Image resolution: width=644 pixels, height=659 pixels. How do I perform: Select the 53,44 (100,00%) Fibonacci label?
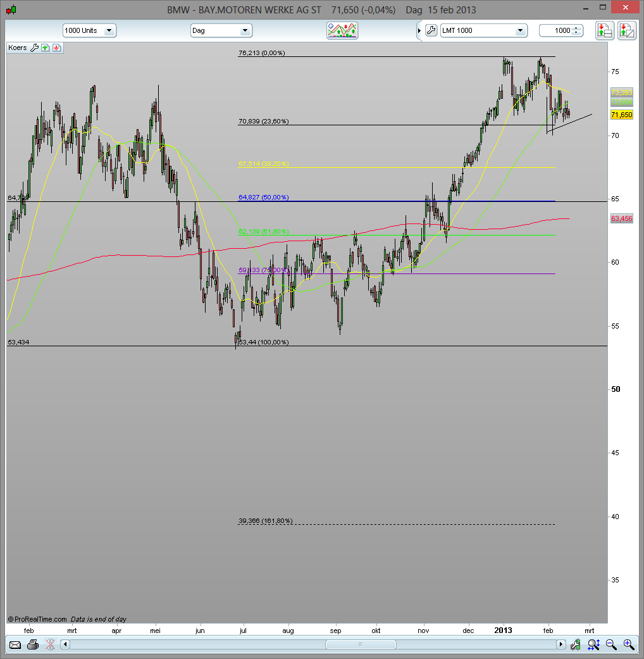coord(263,342)
